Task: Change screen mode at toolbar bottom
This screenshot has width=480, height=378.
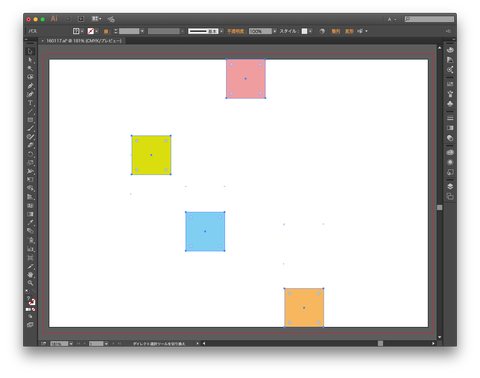Action: (30, 325)
